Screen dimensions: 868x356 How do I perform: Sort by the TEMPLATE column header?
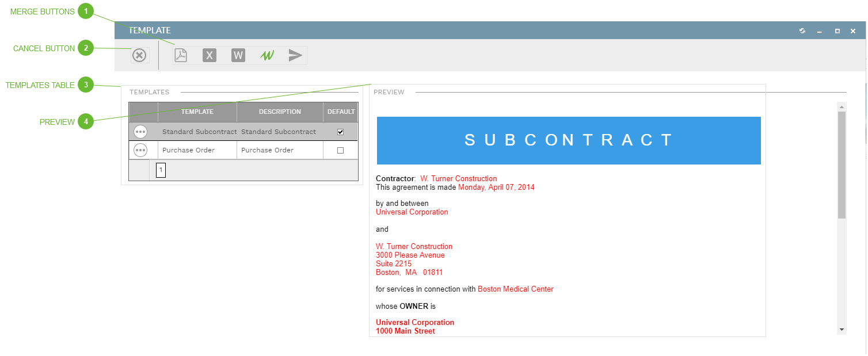pos(197,112)
